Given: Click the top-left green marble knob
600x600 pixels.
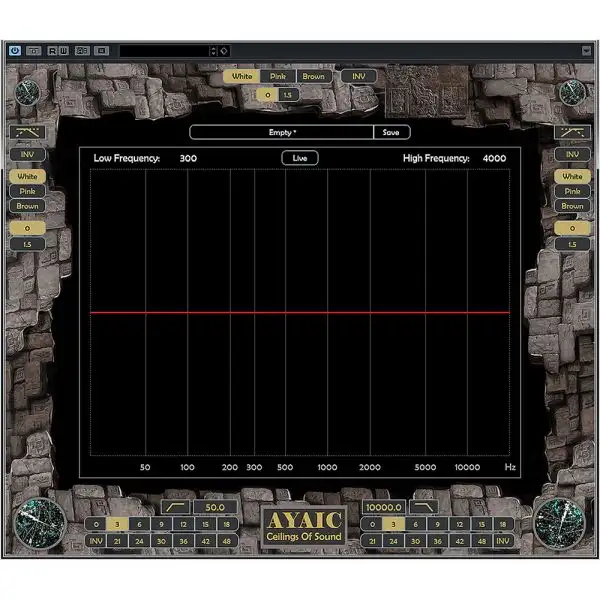Looking at the screenshot, I should pos(27,93).
